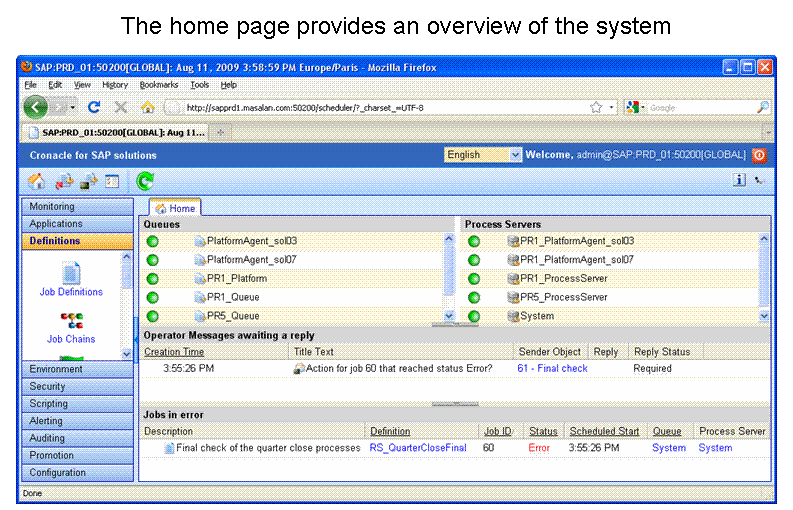Expand the Monitoring section
This screenshot has width=793, height=510.
pyautogui.click(x=77, y=206)
